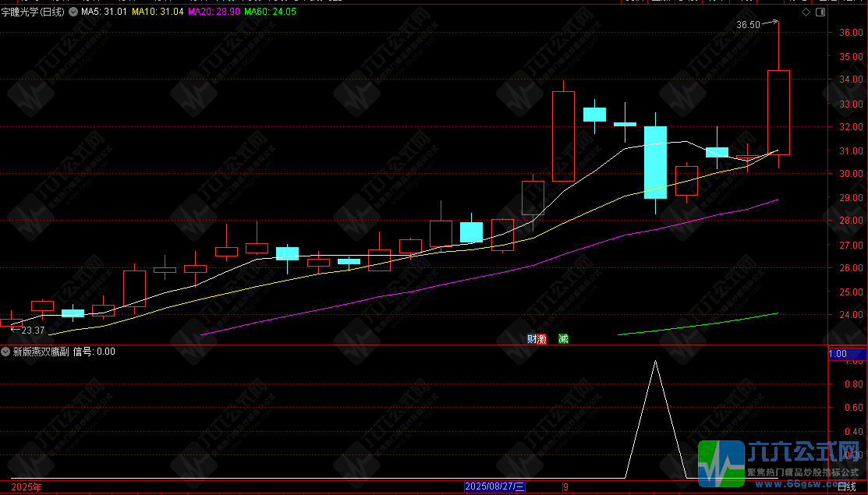
Task: Click the 2025/08/27/三 date marker
Action: pyautogui.click(x=494, y=486)
